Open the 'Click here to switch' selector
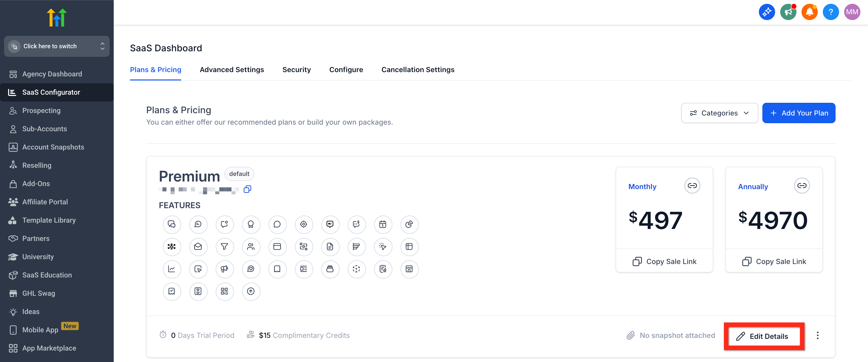 tap(57, 46)
